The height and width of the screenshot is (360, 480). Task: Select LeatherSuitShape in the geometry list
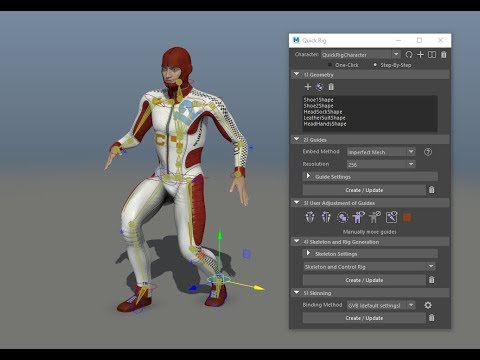[x=324, y=118]
